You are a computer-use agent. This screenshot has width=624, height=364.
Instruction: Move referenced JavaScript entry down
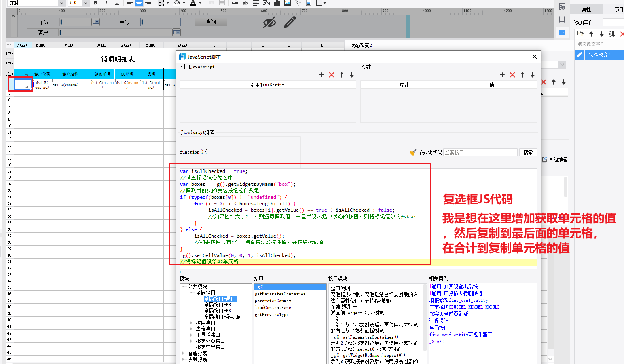coord(352,75)
